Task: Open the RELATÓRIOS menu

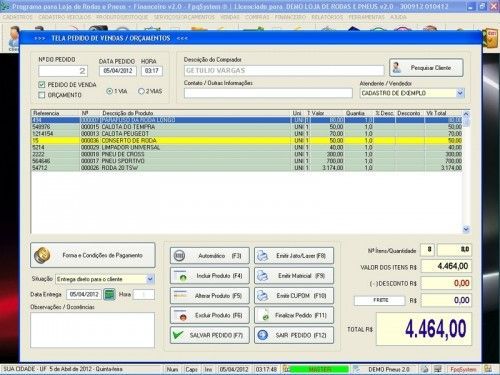Action: pyautogui.click(x=327, y=17)
